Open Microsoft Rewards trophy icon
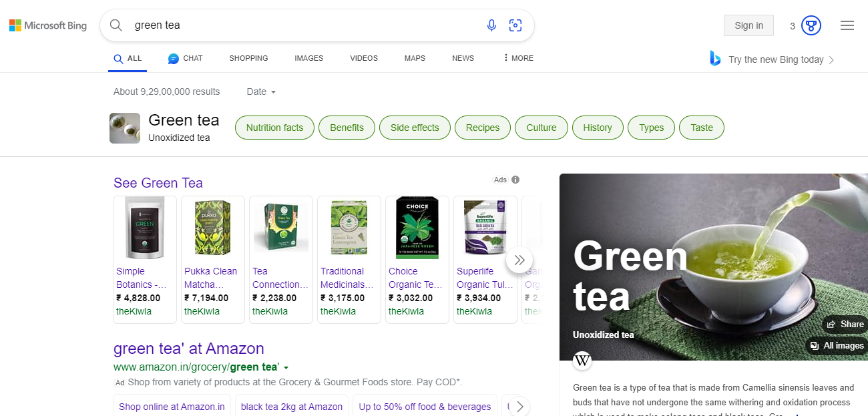Image resolution: width=868 pixels, height=416 pixels. click(811, 25)
